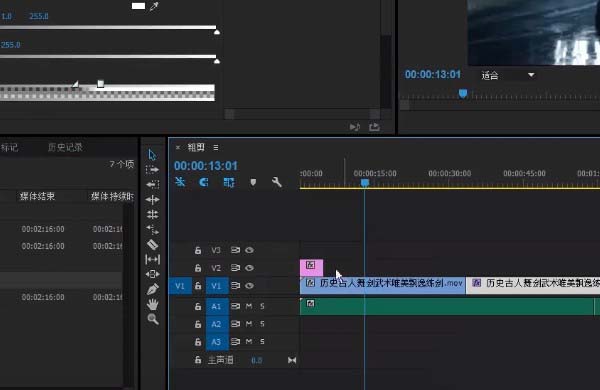600x390 pixels.
Task: Mute the A1 audio track
Action: click(x=249, y=306)
